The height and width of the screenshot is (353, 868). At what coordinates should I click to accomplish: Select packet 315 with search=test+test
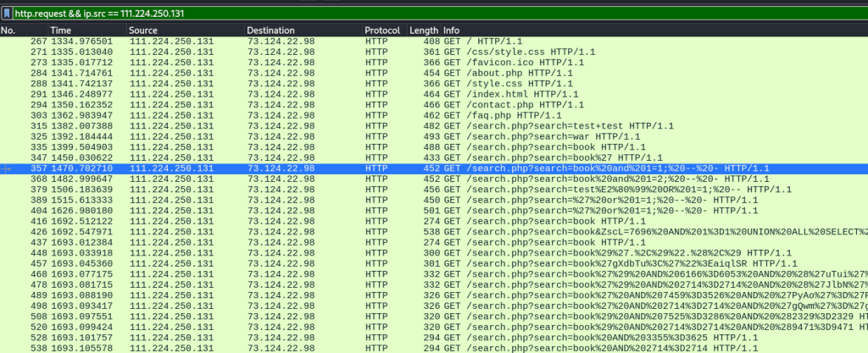pos(424,126)
